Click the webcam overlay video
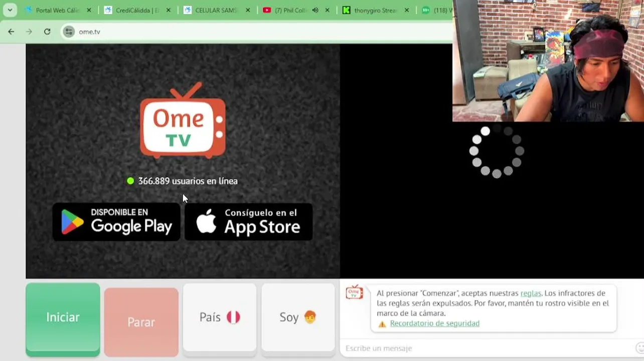 click(548, 61)
